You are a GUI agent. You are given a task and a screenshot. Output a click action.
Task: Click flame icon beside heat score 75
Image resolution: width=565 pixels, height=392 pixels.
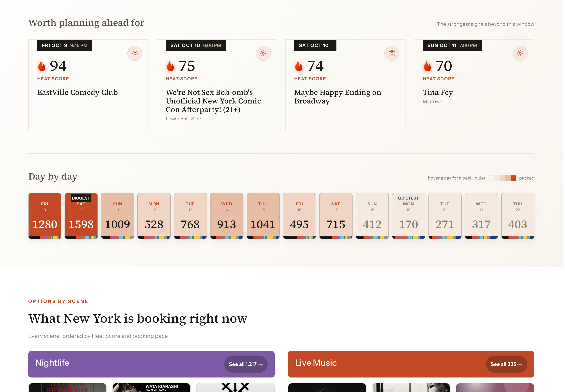point(170,66)
